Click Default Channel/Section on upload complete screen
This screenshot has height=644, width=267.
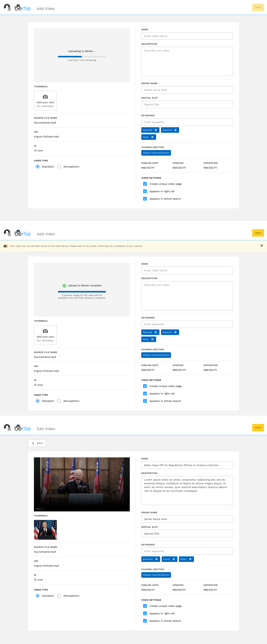pyautogui.click(x=156, y=355)
